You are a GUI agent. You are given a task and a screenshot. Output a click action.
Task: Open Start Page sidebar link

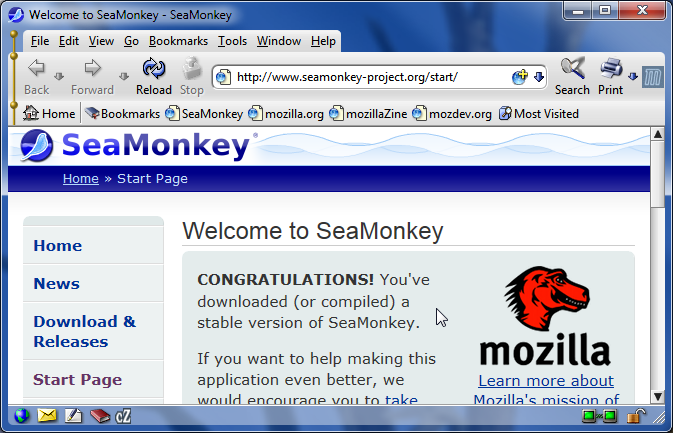point(78,379)
